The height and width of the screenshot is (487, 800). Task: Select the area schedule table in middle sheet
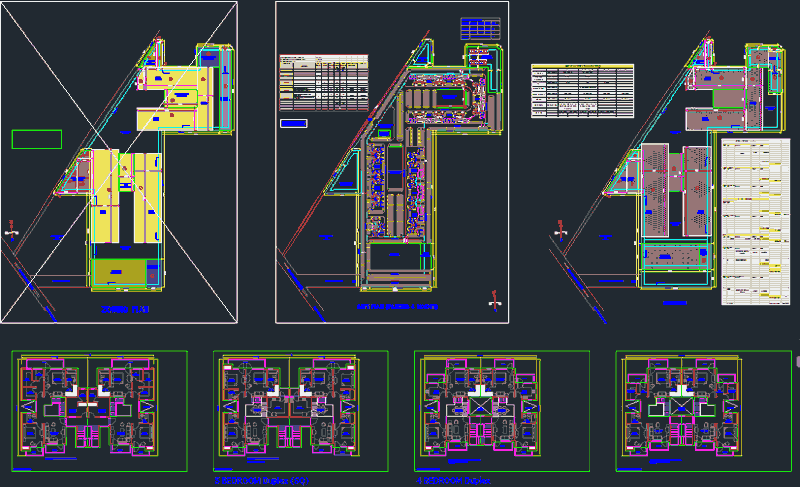click(324, 82)
